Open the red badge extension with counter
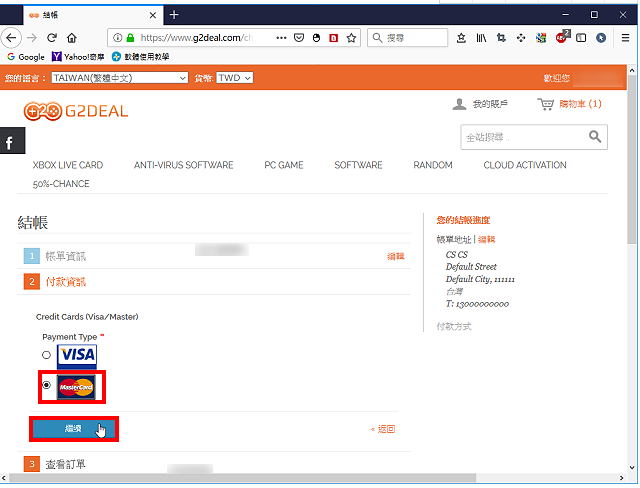The width and height of the screenshot is (640, 488). 562,37
